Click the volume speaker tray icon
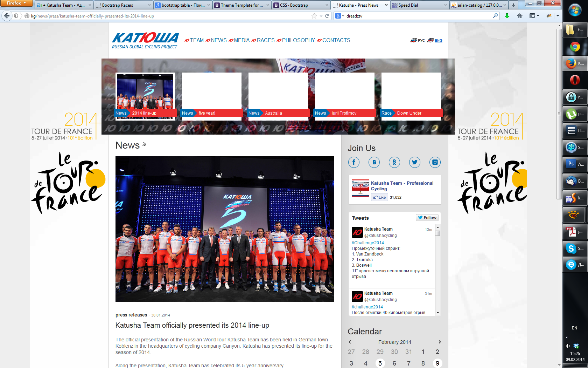 [x=568, y=346]
